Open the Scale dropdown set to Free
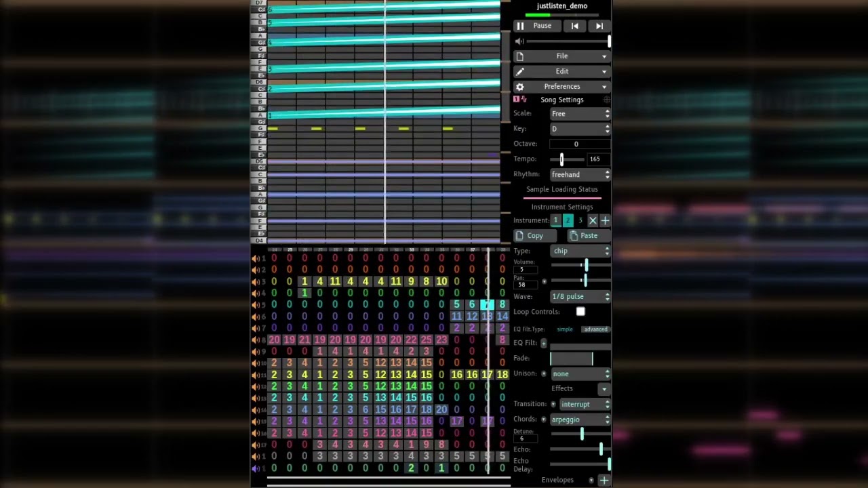Viewport: 868px width, 488px height. pos(580,114)
